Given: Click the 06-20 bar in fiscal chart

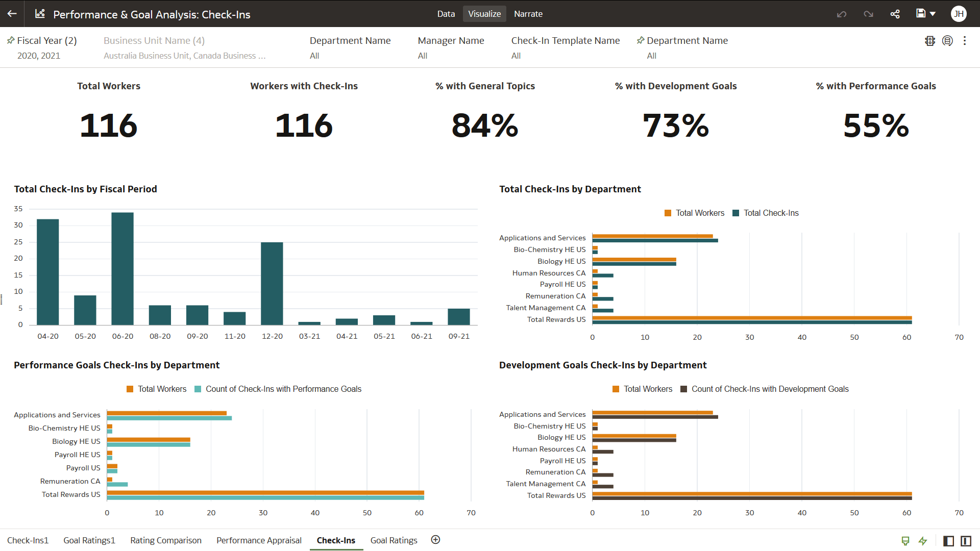Looking at the screenshot, I should tap(122, 268).
